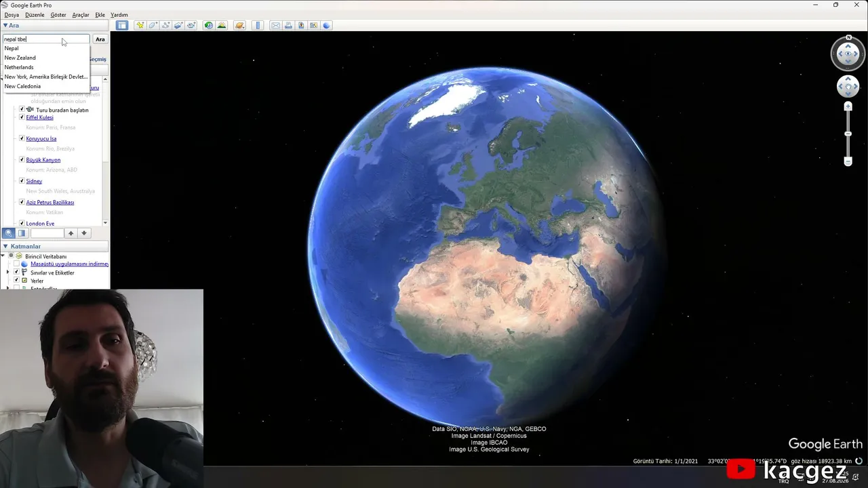The image size is (868, 488).
Task: Choose New York suggestion
Action: point(46,77)
